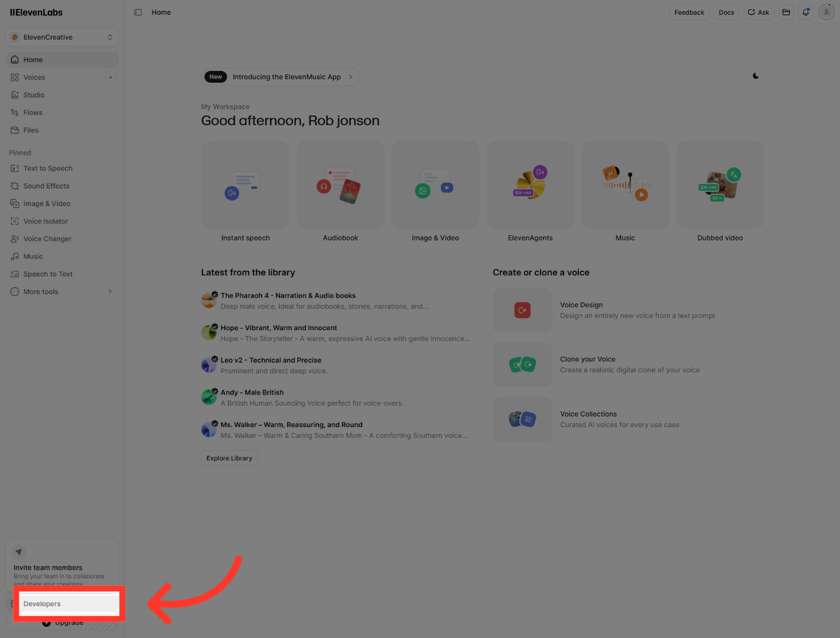Click the ElevenLabs logo

point(36,12)
